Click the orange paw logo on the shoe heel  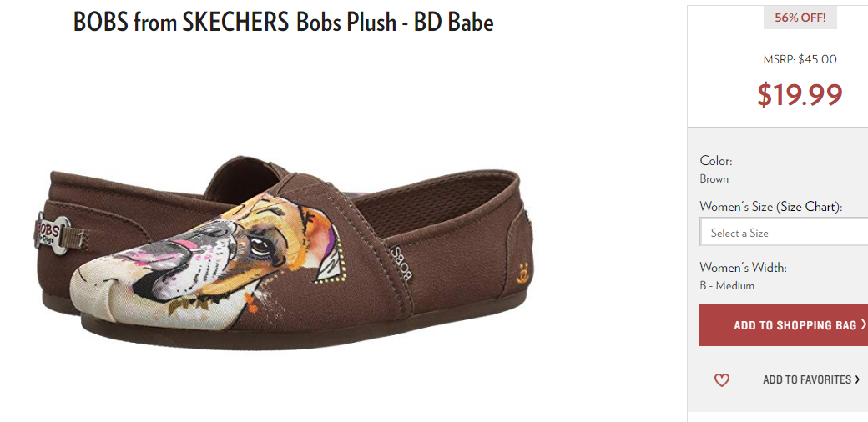(x=522, y=274)
